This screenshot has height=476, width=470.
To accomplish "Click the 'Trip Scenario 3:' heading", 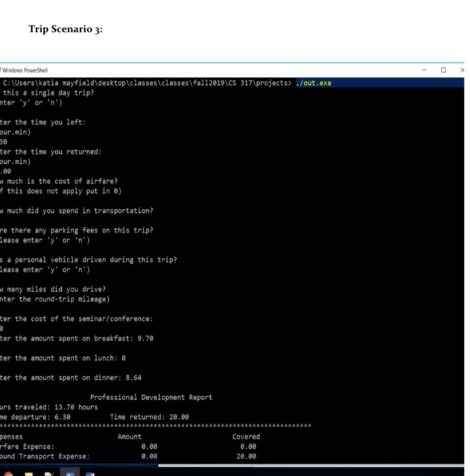I will (x=65, y=29).
